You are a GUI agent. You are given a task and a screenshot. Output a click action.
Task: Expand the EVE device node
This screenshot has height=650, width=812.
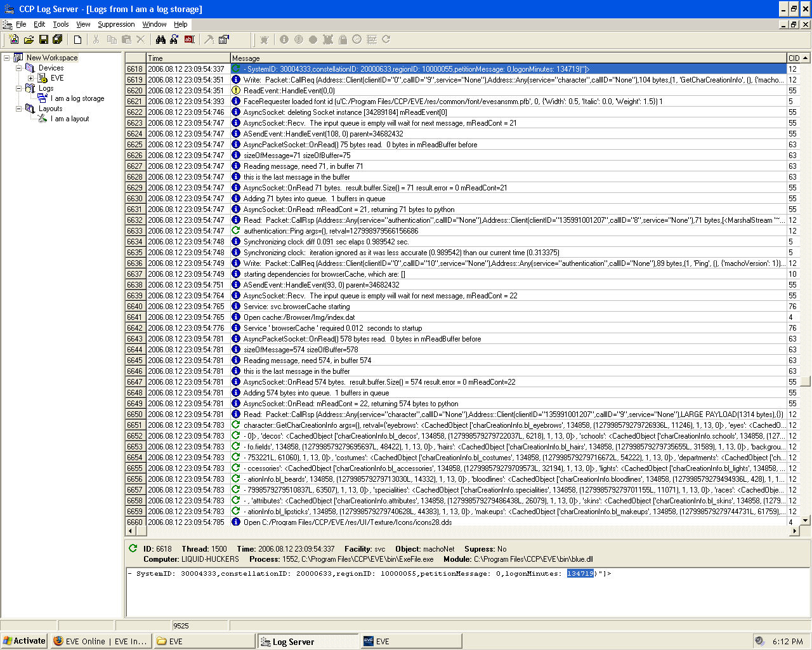pos(30,78)
